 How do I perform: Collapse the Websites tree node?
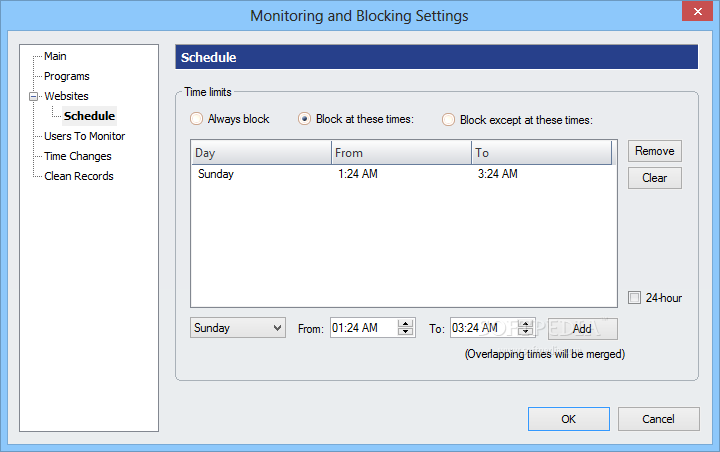point(34,96)
